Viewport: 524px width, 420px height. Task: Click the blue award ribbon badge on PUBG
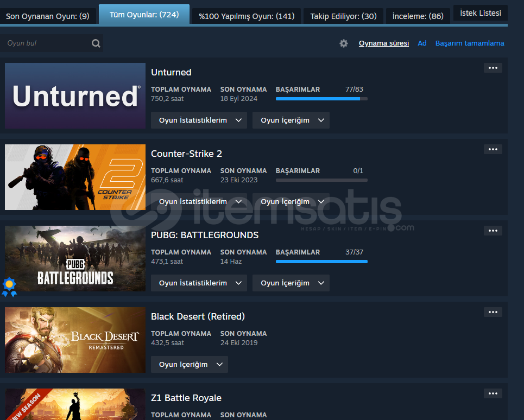(9, 287)
